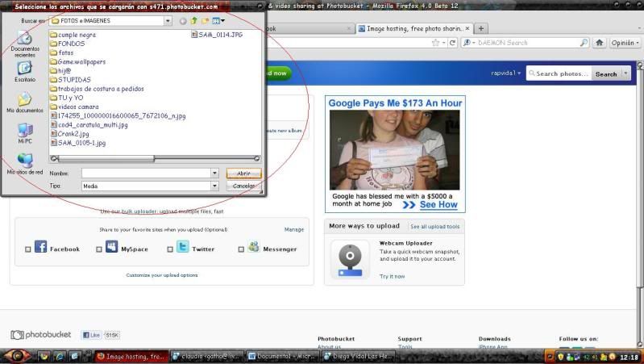This screenshot has width=644, height=364.
Task: Open Mi PC in dialog sidebar
Action: click(25, 133)
